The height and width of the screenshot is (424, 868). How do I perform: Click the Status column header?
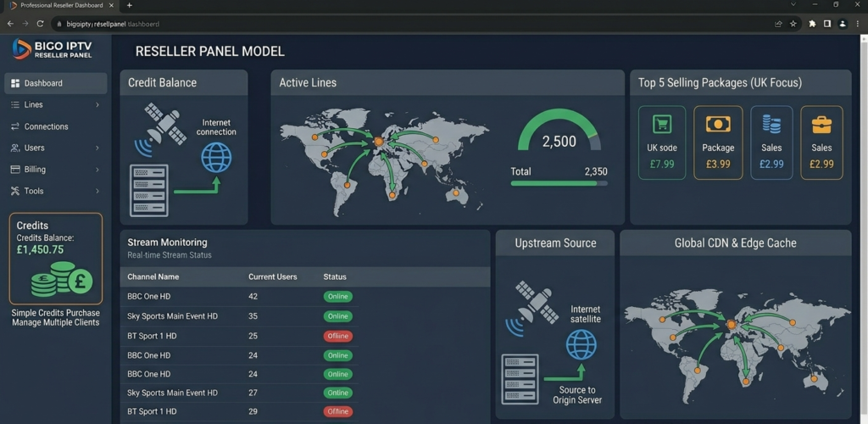(x=334, y=276)
